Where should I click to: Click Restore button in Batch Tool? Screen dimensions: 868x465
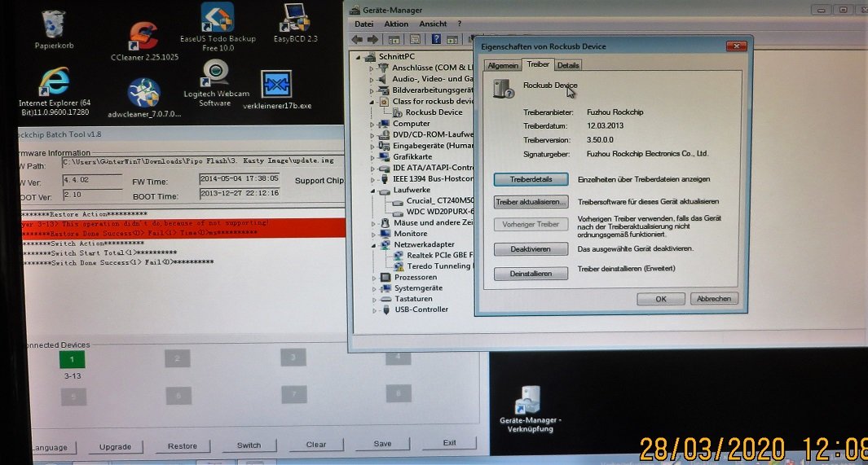click(182, 446)
